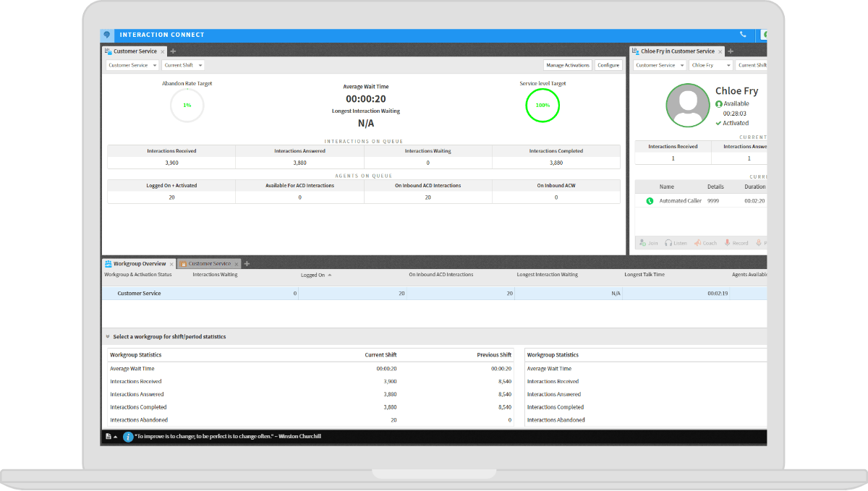This screenshot has width=868, height=491.
Task: Close the top-left Customer Service tab
Action: click(163, 52)
